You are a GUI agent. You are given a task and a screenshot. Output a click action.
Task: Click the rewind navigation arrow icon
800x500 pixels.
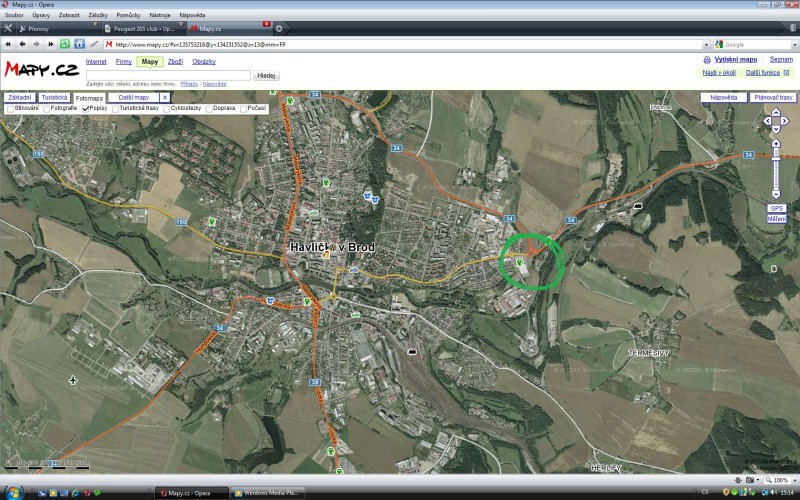pos(8,44)
